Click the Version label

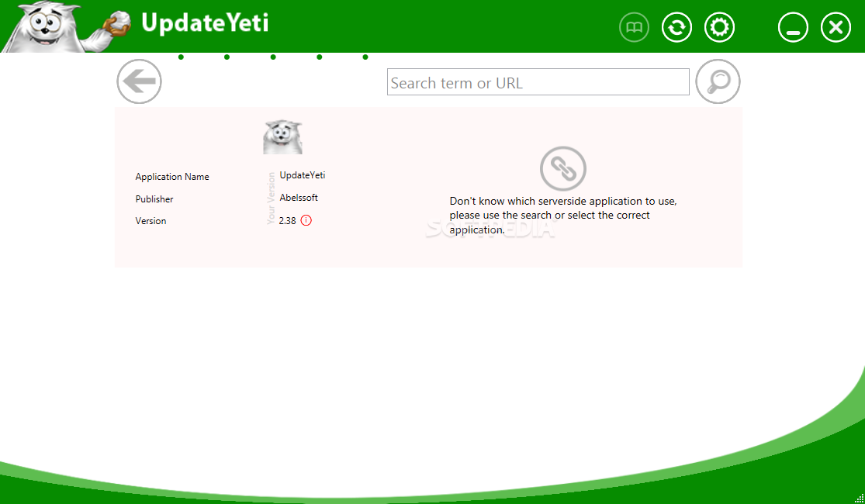pyautogui.click(x=151, y=220)
